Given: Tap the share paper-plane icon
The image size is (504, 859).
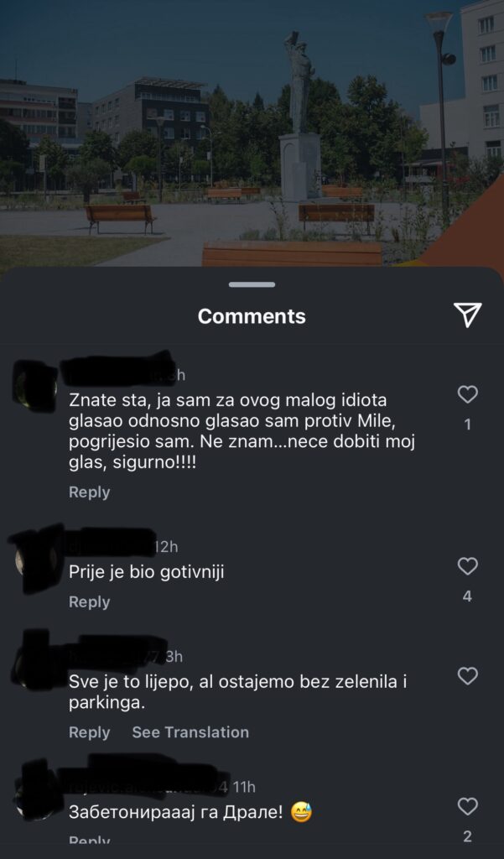Looking at the screenshot, I should (467, 315).
